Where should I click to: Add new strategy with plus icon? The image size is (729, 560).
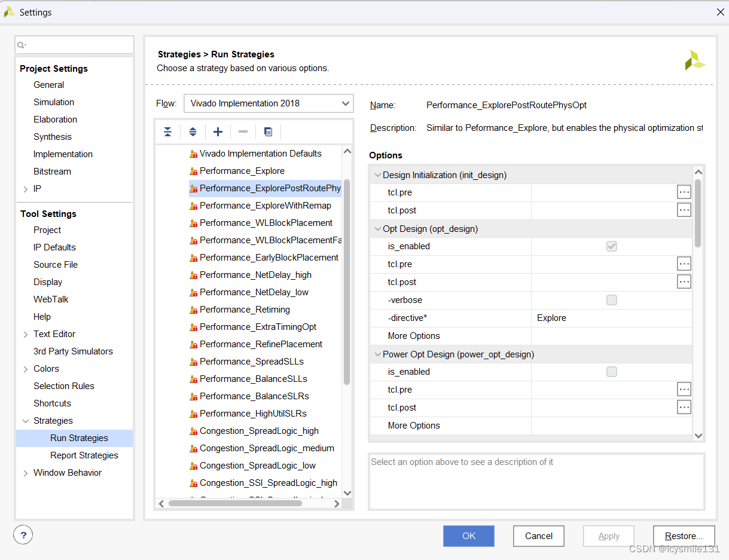coord(218,132)
